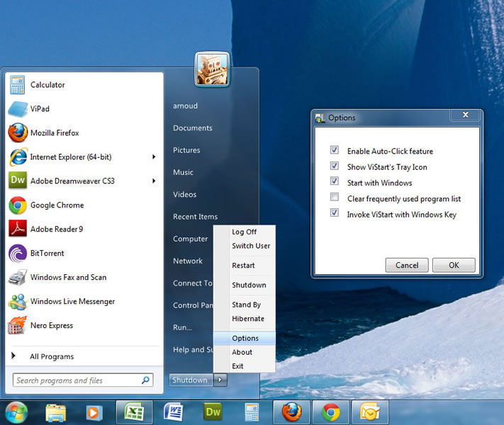Launch Windows Live Messenger
Viewport: 504px width, 425px height.
point(72,302)
